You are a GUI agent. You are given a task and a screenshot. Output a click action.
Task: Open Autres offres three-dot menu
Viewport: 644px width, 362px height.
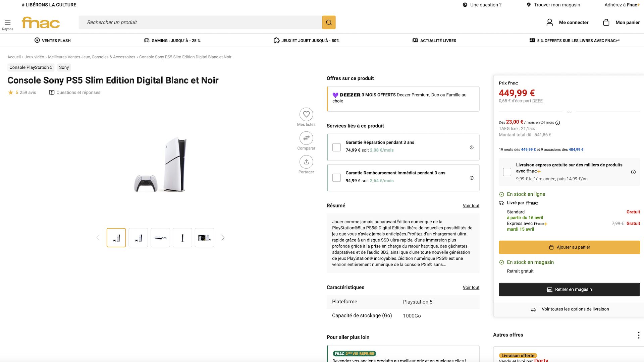[x=638, y=335]
